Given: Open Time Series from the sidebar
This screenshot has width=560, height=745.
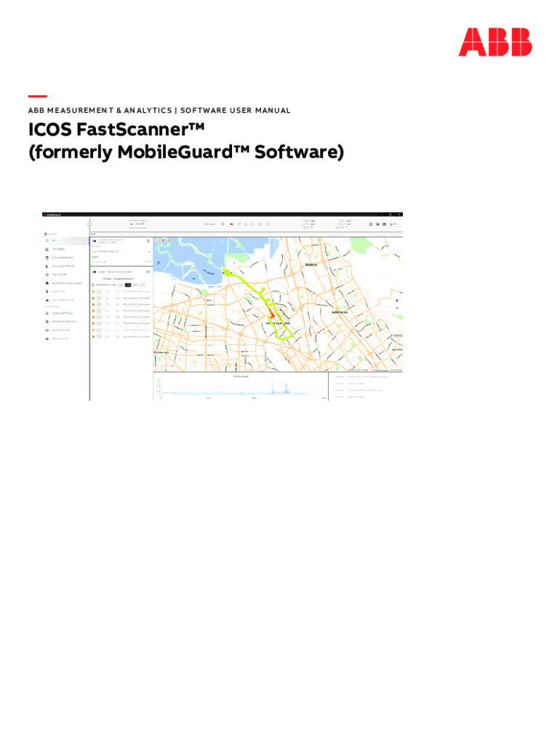Looking at the screenshot, I should [x=47, y=249].
